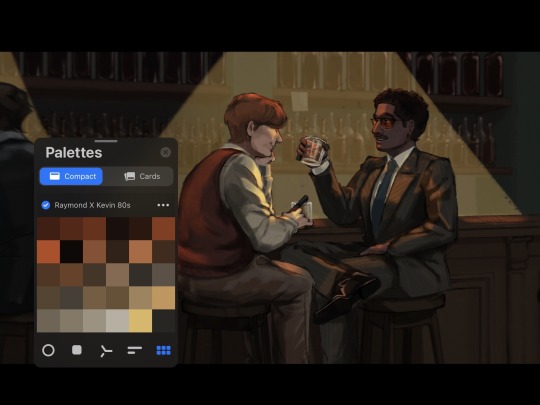Tap the empty swatch slot after the yellow swatch
This screenshot has width=540, height=405.
click(164, 321)
